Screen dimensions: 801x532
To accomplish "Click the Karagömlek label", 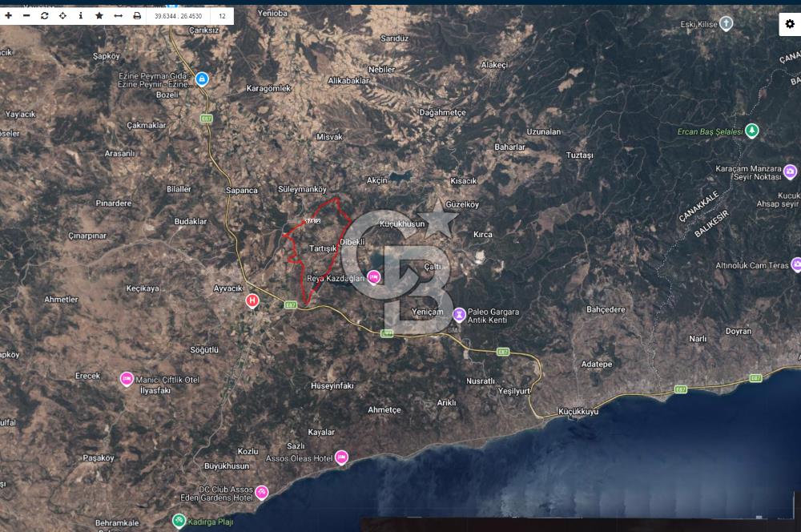I will point(268,88).
